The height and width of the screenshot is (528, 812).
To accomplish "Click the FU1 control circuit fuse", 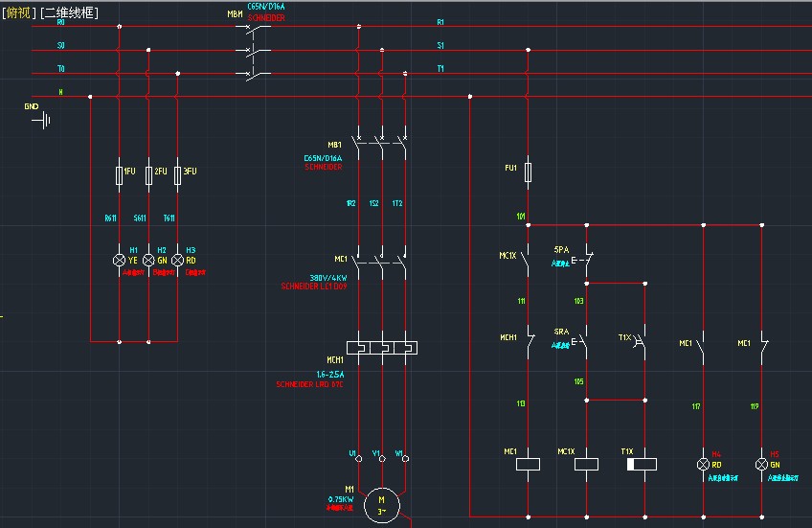I will coord(529,171).
